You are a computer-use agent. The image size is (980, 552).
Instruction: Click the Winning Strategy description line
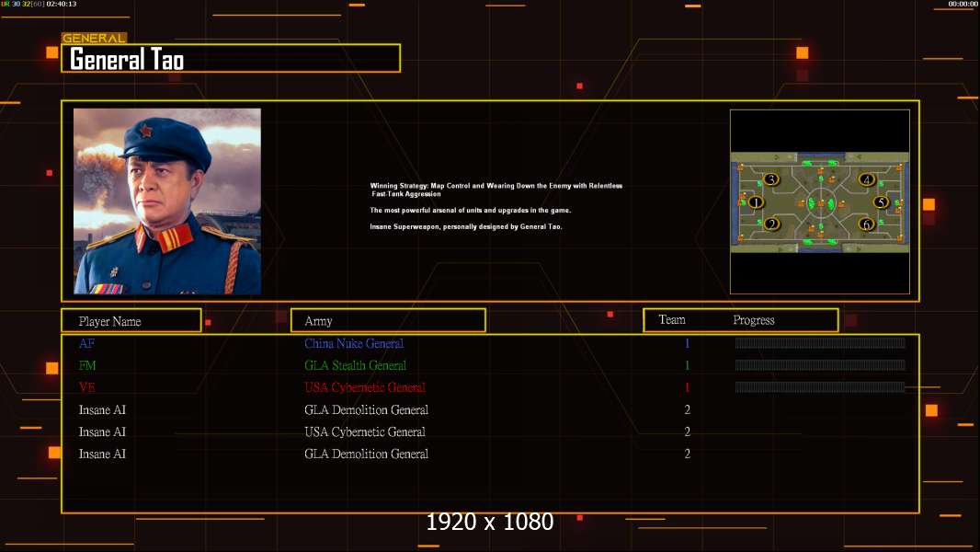pos(496,190)
